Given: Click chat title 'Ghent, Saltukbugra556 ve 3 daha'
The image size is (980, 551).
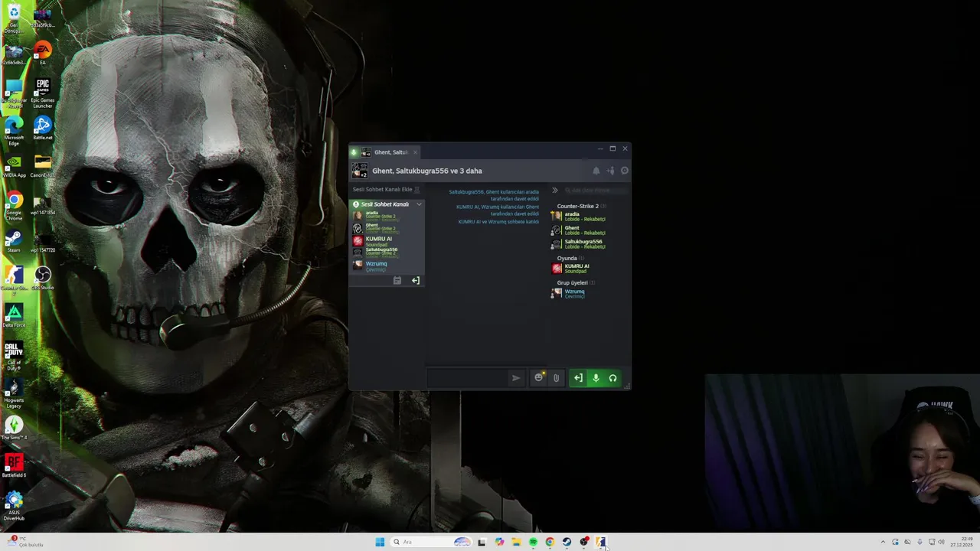Looking at the screenshot, I should click(x=427, y=171).
